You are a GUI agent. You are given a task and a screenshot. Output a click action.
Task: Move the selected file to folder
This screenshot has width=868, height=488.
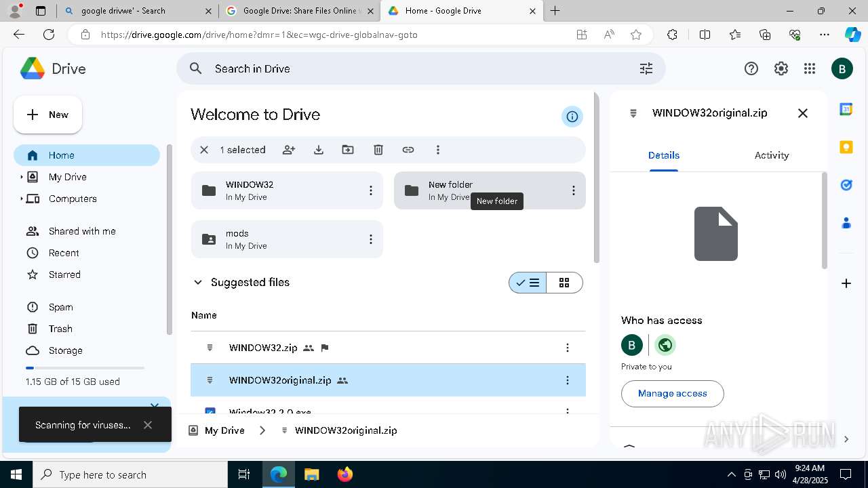(x=348, y=150)
